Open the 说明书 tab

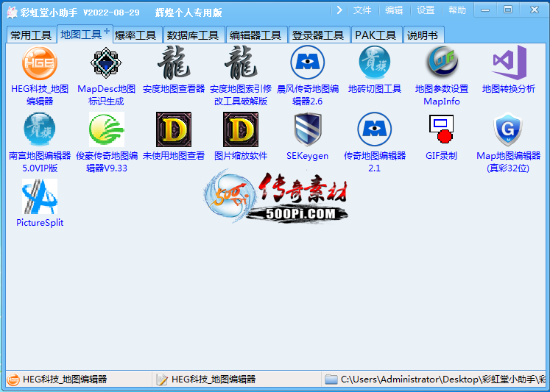tap(423, 35)
